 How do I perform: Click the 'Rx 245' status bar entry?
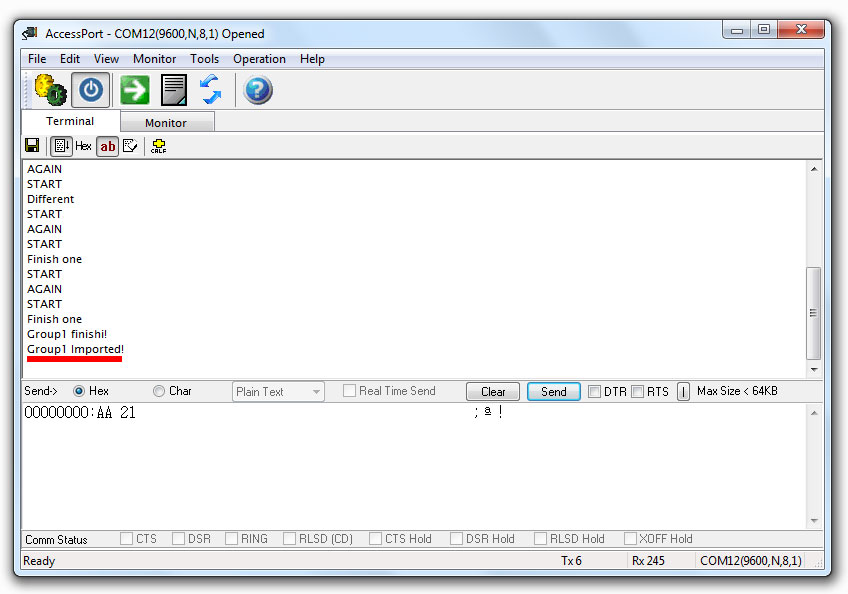coord(648,560)
